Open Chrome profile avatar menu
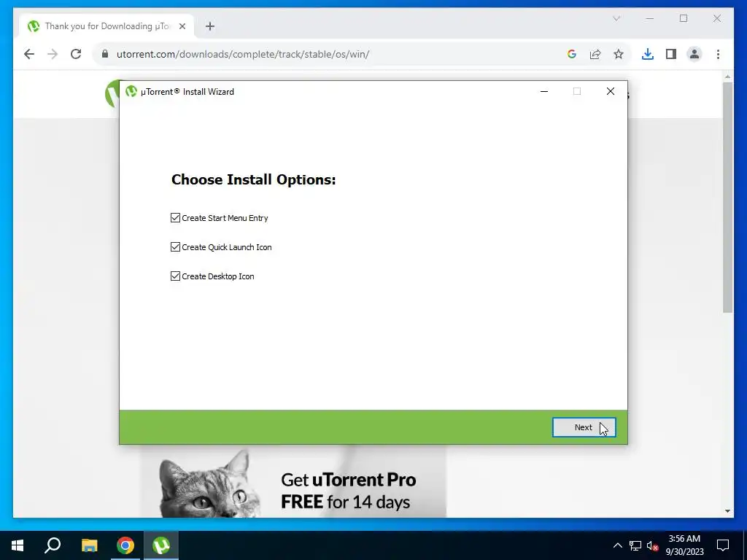The height and width of the screenshot is (560, 747). click(694, 54)
